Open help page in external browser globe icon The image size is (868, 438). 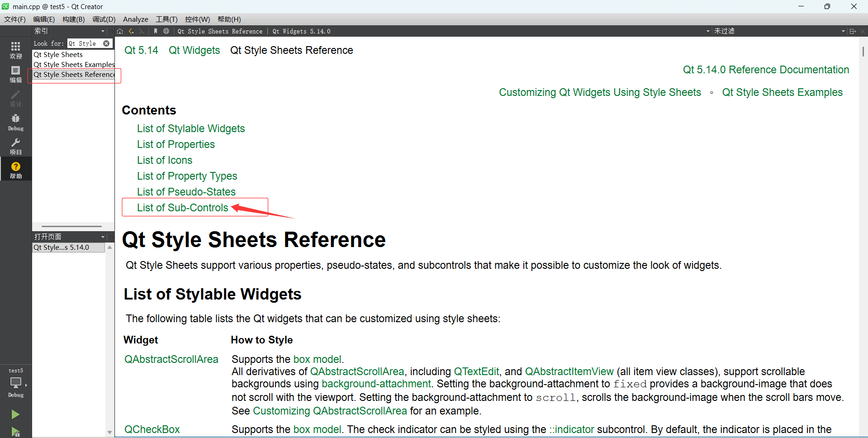click(x=166, y=31)
